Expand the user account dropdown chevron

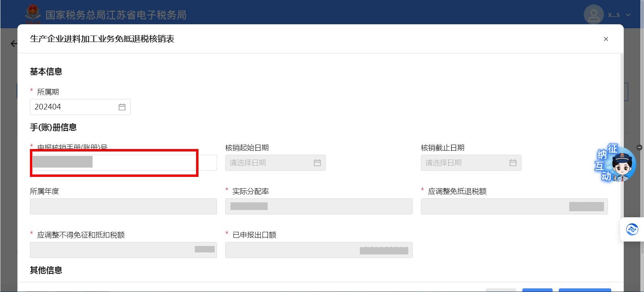[x=628, y=15]
